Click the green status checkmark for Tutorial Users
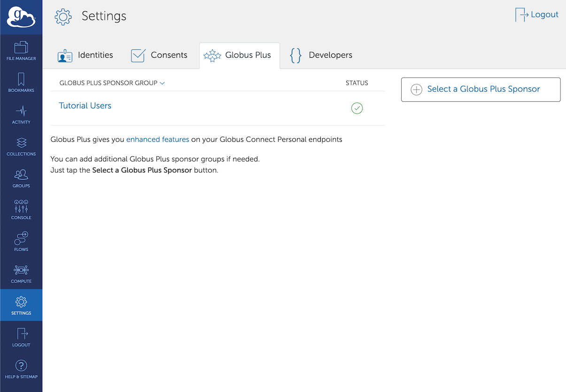Image resolution: width=566 pixels, height=392 pixels. pos(357,108)
